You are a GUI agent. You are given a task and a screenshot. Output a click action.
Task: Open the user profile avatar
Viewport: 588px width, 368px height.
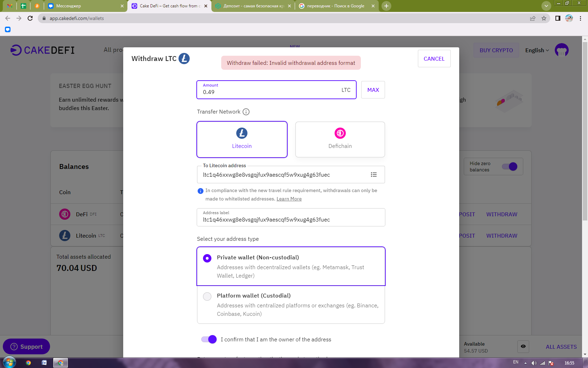[x=562, y=50]
